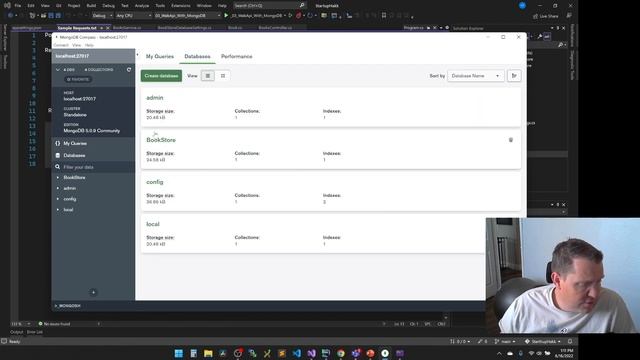
Task: Mark connection as Favorite
Action: (78, 79)
